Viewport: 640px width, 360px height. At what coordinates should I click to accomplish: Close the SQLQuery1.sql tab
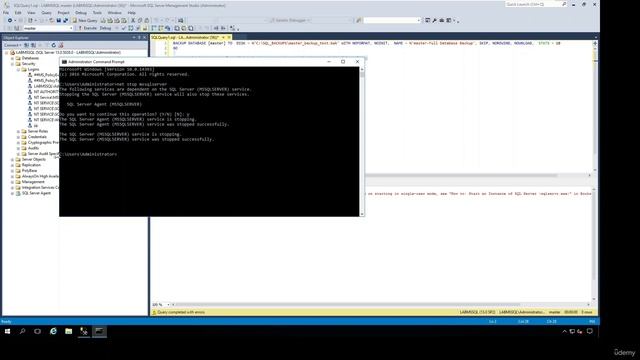tap(229, 37)
